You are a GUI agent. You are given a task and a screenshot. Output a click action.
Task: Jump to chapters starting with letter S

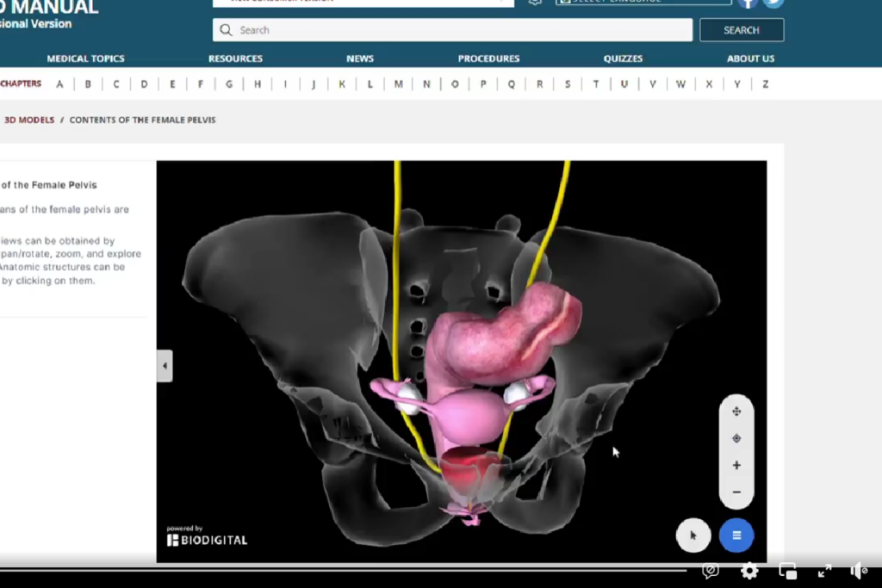[568, 84]
